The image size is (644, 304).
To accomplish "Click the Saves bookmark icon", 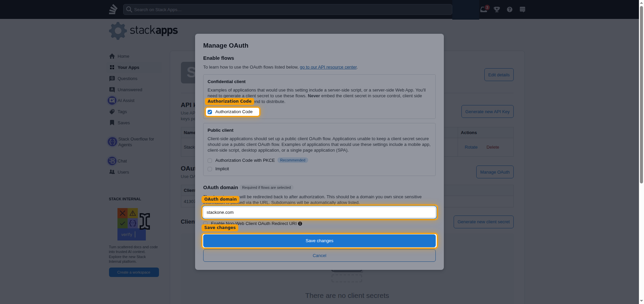I will [112, 123].
